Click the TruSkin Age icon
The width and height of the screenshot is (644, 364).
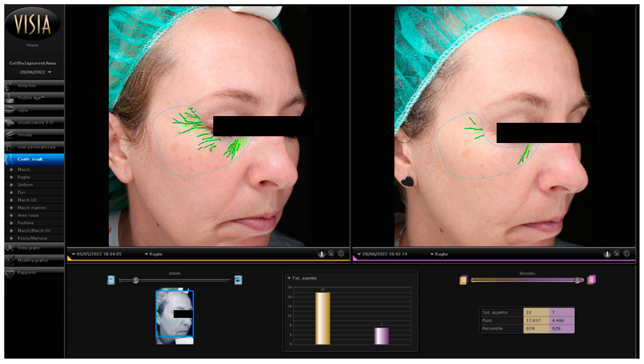coord(9,98)
